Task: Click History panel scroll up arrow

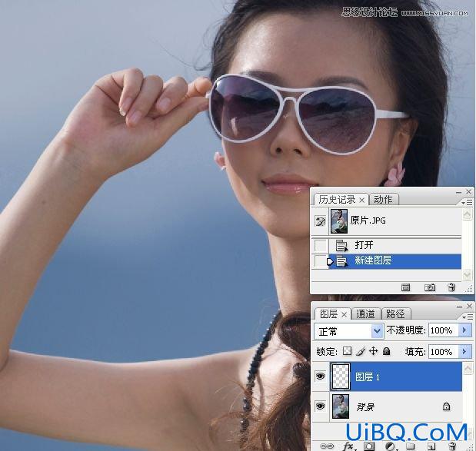Action: (467, 214)
